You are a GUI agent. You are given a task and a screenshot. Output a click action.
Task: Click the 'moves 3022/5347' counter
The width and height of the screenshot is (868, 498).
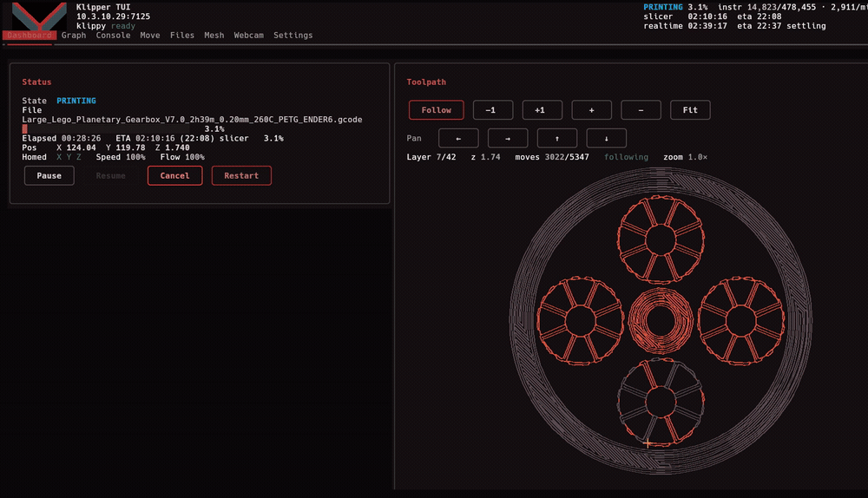(x=552, y=157)
